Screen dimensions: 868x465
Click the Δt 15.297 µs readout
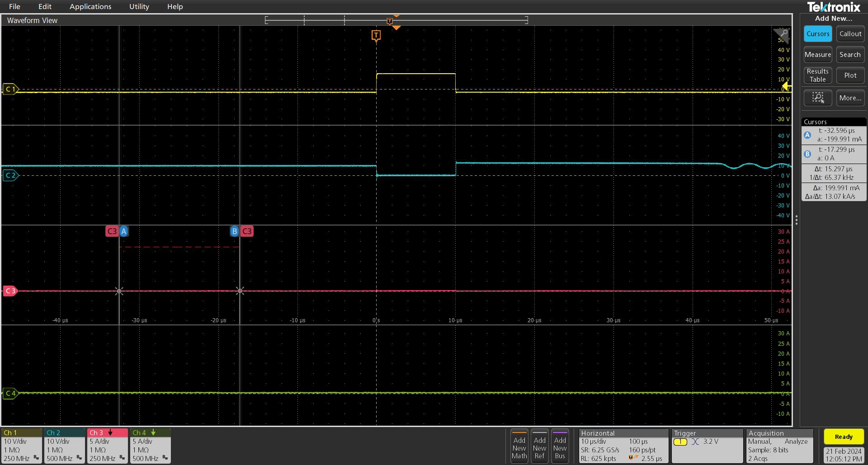click(x=833, y=169)
